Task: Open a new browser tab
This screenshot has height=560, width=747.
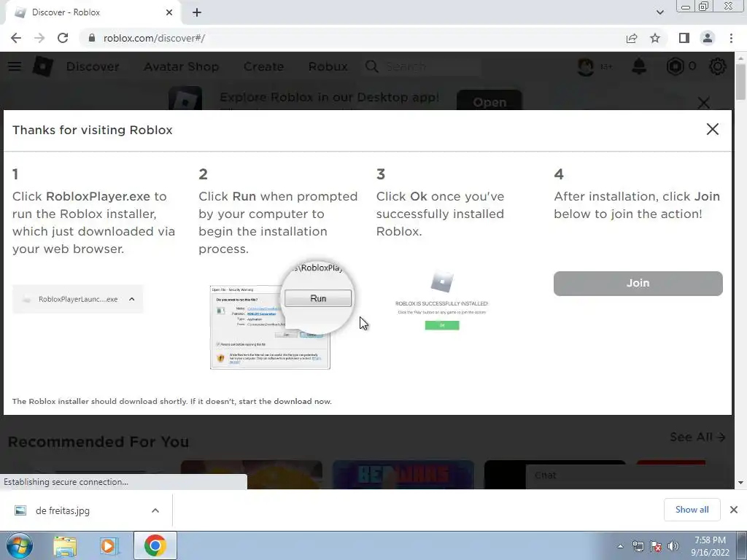Action: pos(197,12)
